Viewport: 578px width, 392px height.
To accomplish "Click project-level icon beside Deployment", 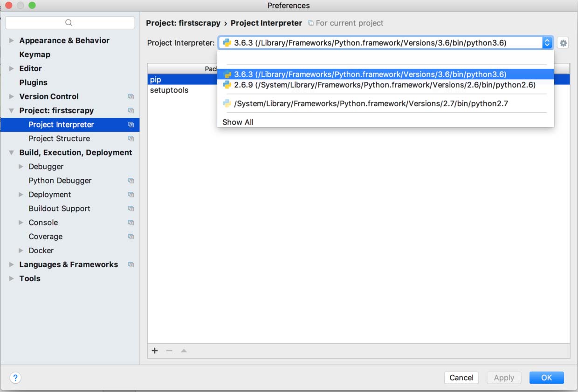I will 131,195.
